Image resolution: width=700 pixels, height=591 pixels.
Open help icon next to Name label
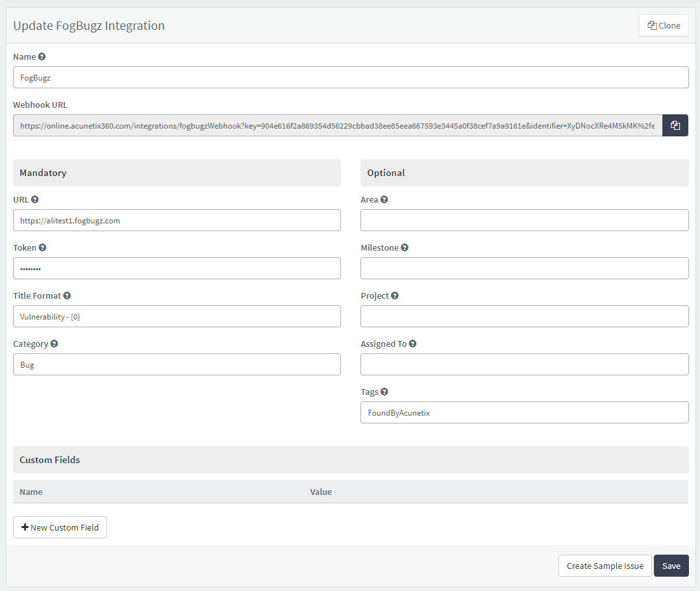coord(42,57)
